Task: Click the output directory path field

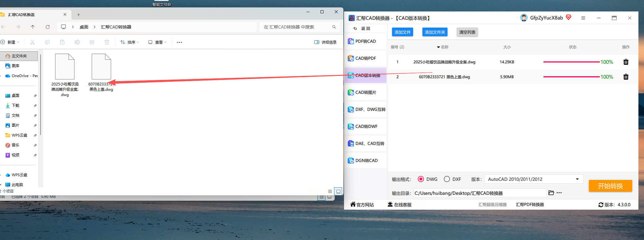Action: point(480,193)
